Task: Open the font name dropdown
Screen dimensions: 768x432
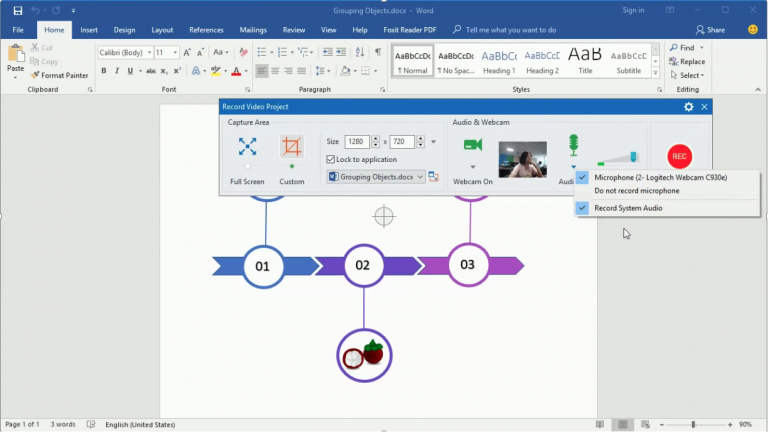Action: point(149,52)
